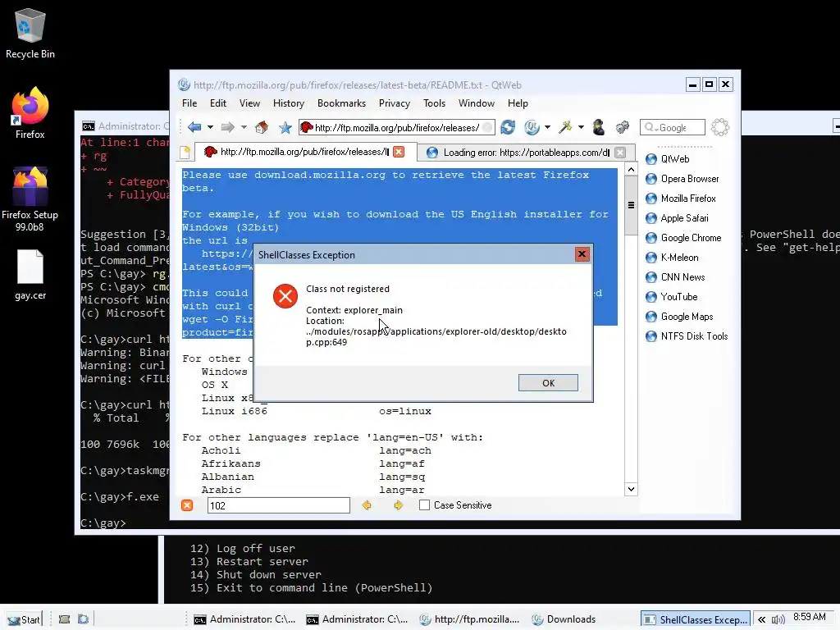840x630 pixels.
Task: Open forward history dropdown arrow
Action: coord(244,127)
